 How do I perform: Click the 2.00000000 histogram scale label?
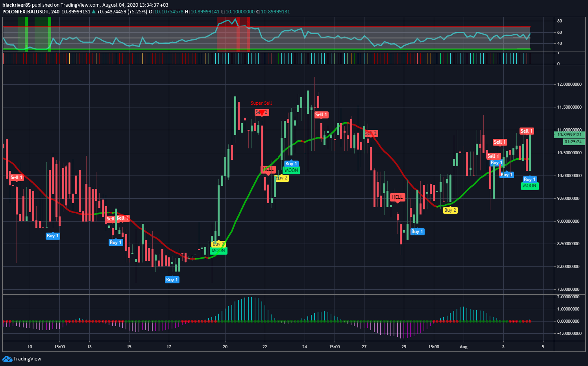click(x=568, y=297)
